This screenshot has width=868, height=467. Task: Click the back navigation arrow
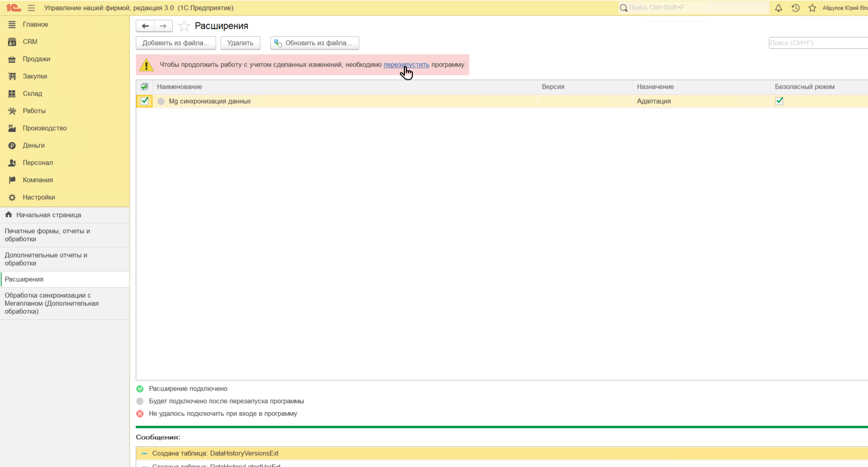[145, 26]
